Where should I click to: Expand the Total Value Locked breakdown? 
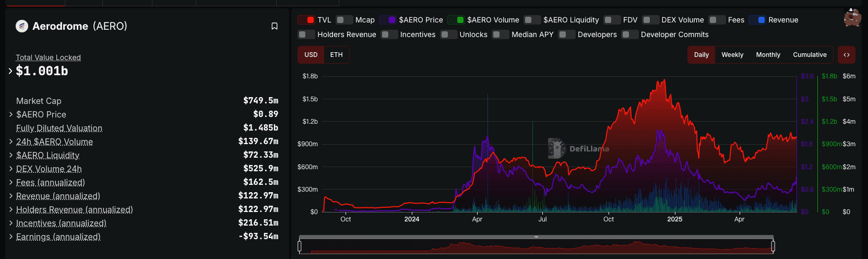click(10, 71)
